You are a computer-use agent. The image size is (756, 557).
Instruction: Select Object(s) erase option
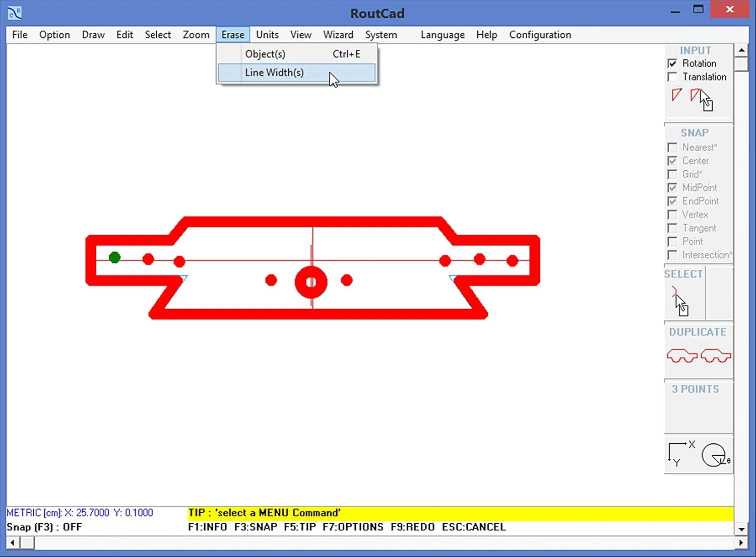265,53
